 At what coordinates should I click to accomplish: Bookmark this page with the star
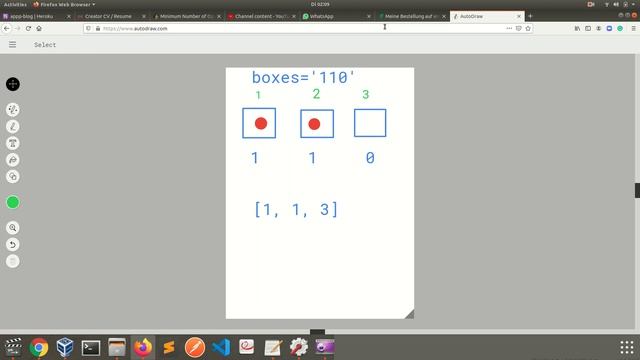(x=528, y=29)
